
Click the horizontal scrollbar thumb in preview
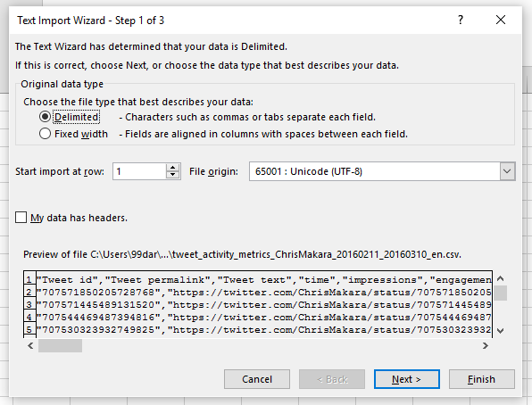(x=60, y=345)
